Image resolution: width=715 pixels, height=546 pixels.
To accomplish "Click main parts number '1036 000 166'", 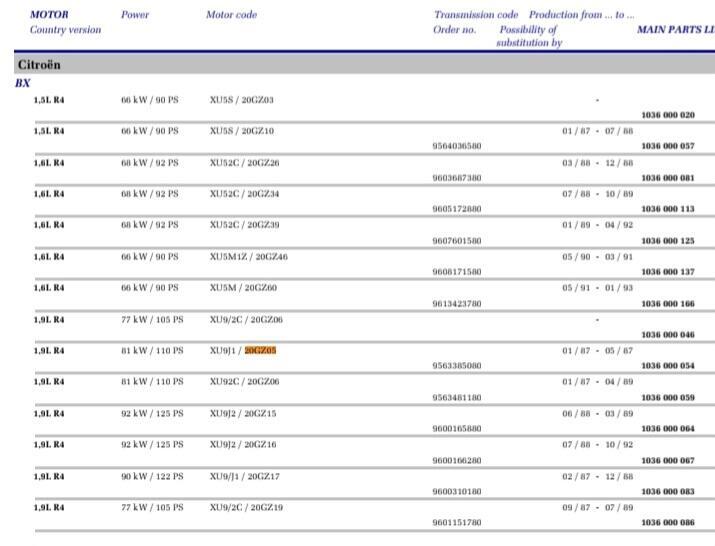I will pos(668,304).
